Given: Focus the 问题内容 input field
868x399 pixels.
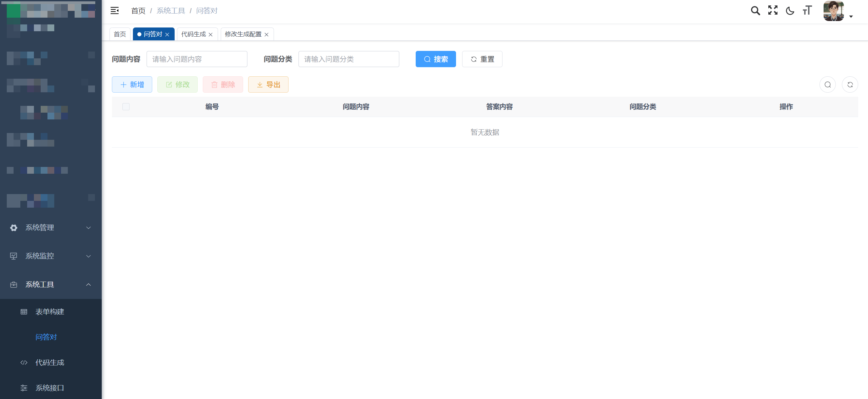Looking at the screenshot, I should (x=197, y=59).
